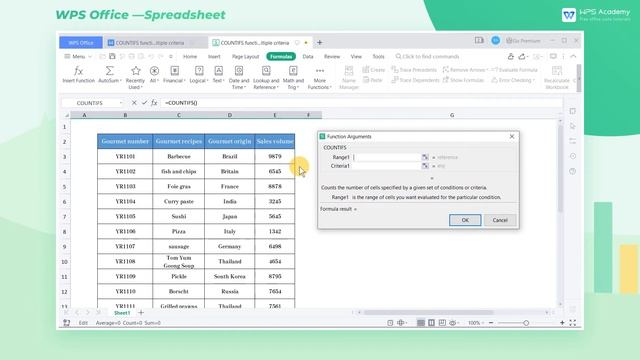Click Evaluate Formula
Viewport: 640px width, 360px height.
click(x=514, y=70)
